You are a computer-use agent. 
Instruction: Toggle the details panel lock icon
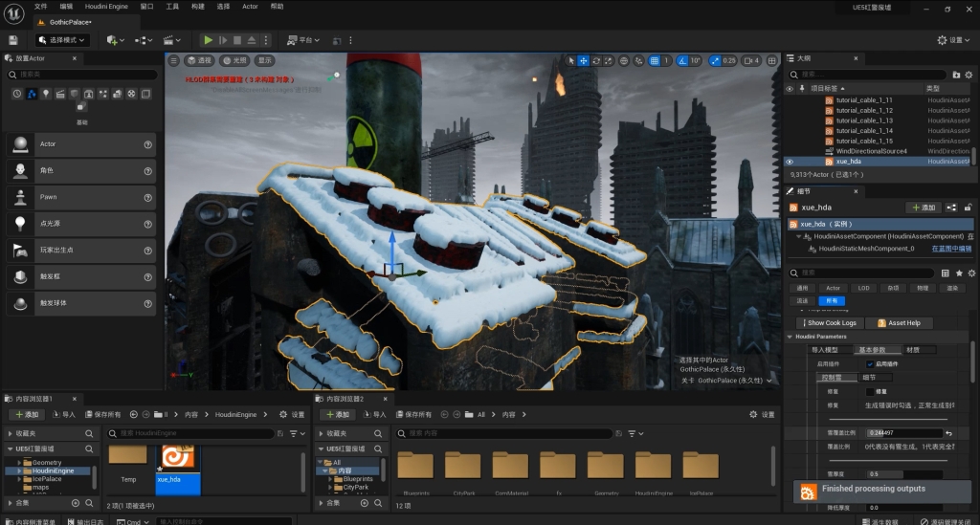pos(969,208)
